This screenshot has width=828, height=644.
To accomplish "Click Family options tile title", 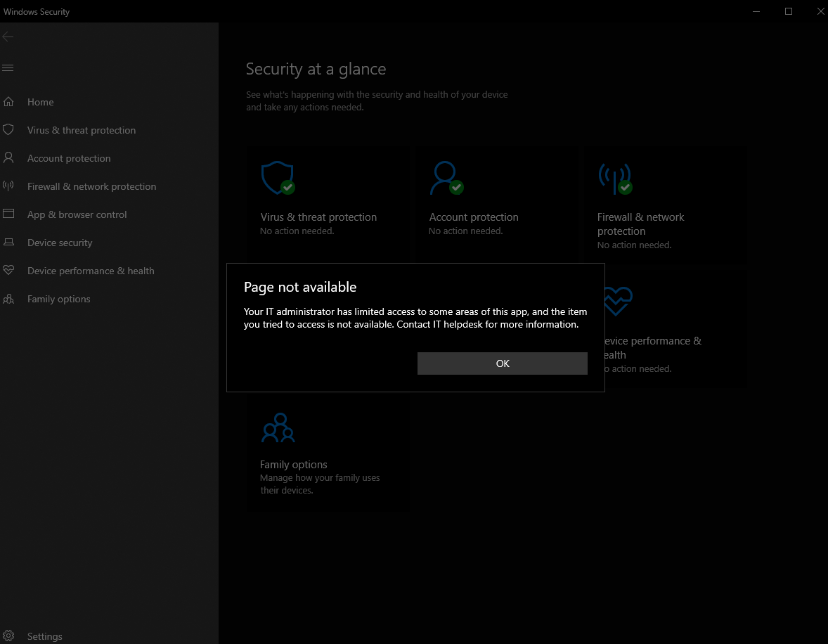I will point(294,465).
